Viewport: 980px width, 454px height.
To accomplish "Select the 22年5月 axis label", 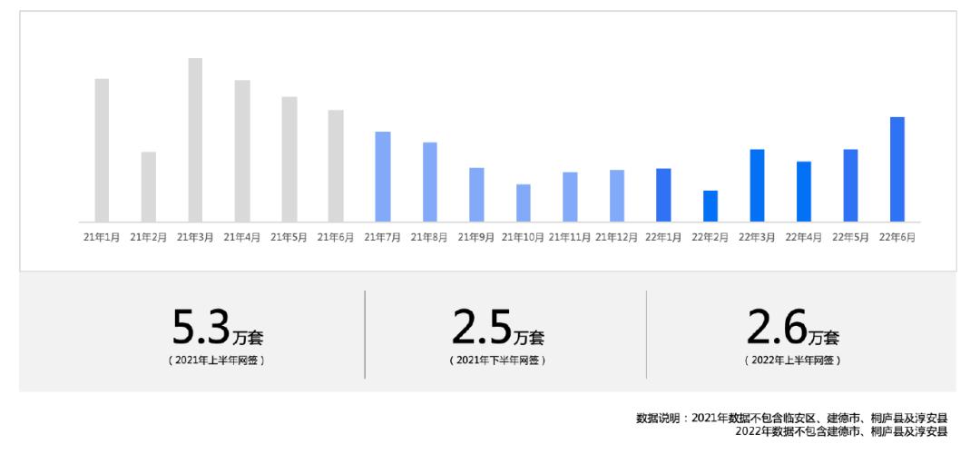I will pos(850,237).
